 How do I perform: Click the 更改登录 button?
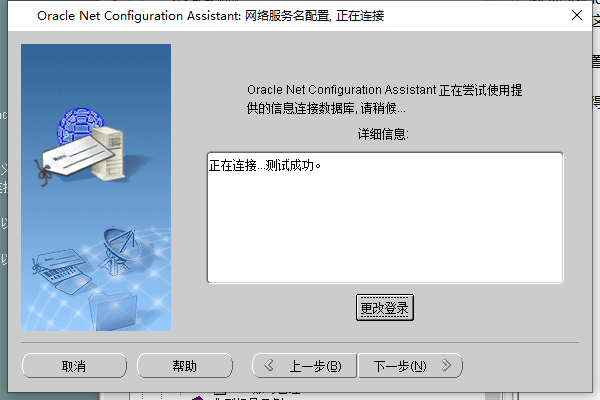point(385,307)
